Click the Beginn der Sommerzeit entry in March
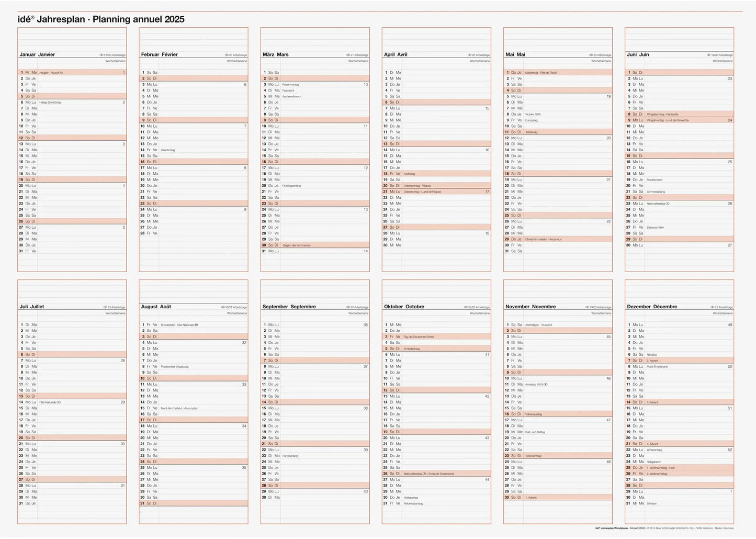Viewport: 756px width, 539px height. [297, 245]
